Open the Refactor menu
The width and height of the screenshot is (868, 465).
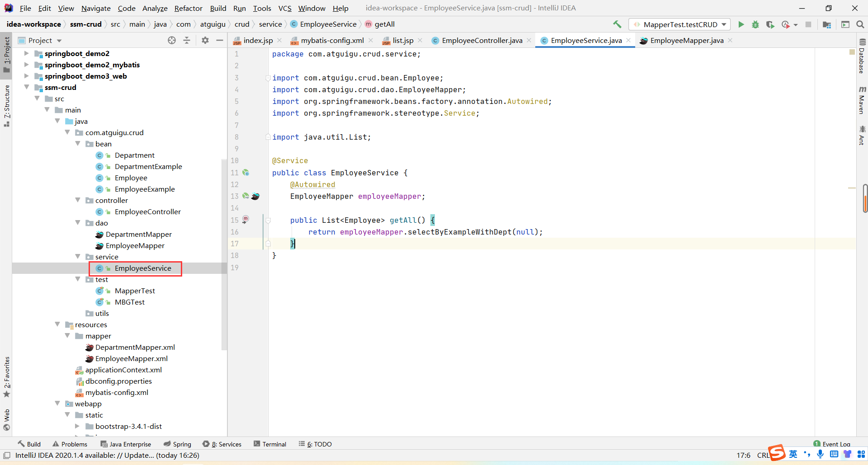click(x=189, y=8)
